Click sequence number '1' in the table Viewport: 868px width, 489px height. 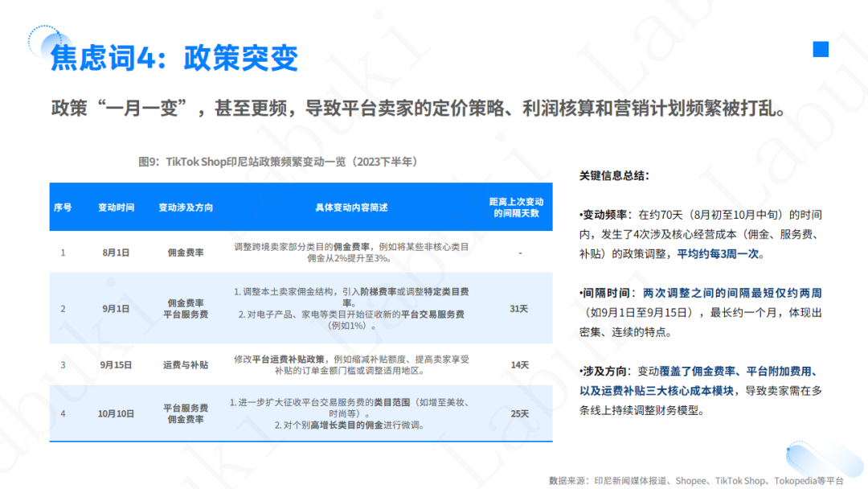point(63,253)
